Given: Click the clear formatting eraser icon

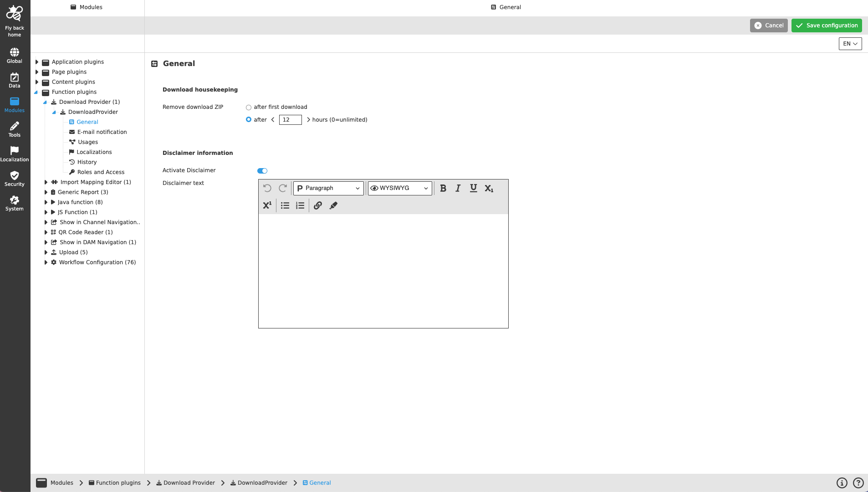Looking at the screenshot, I should pyautogui.click(x=333, y=205).
